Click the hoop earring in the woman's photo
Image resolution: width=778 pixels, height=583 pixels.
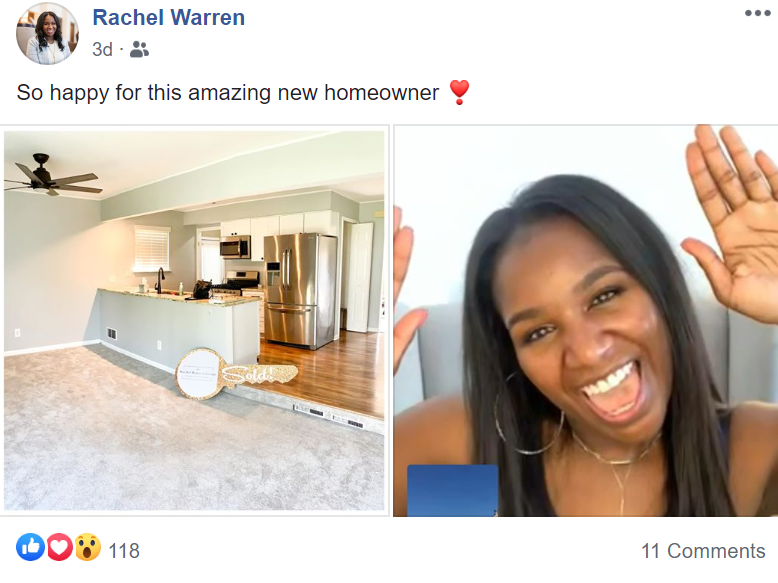pos(529,412)
